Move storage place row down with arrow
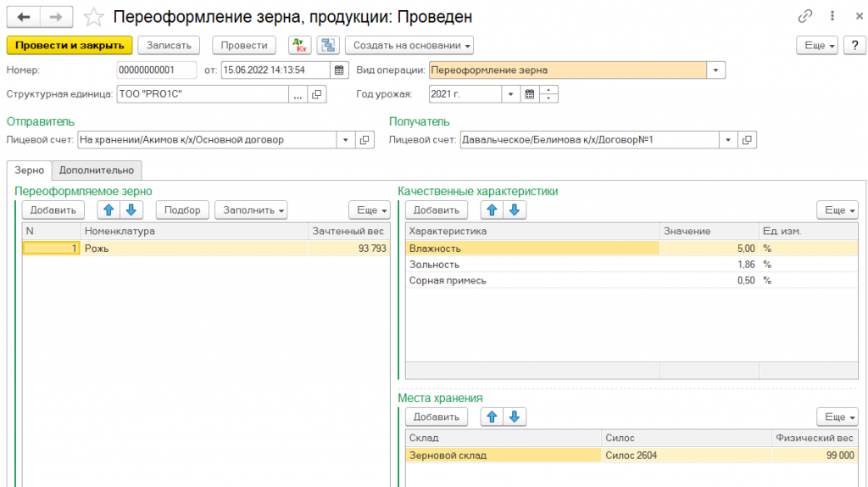This screenshot has width=868, height=487. 515,417
